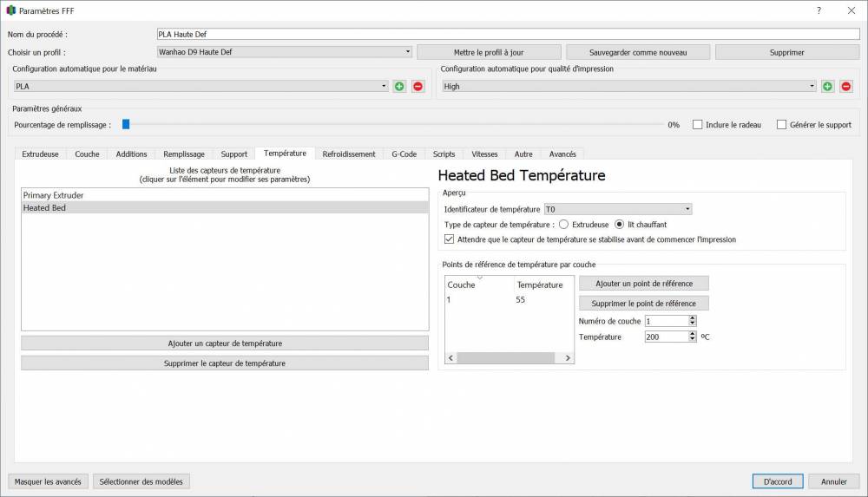The height and width of the screenshot is (497, 868).
Task: Decrease the Température spinner value
Action: (x=692, y=339)
